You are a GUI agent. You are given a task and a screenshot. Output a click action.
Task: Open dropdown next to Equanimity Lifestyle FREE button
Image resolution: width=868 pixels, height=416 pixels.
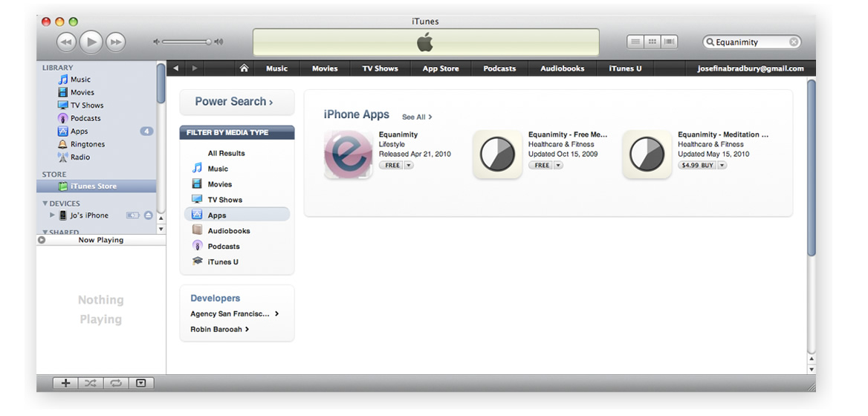(409, 166)
